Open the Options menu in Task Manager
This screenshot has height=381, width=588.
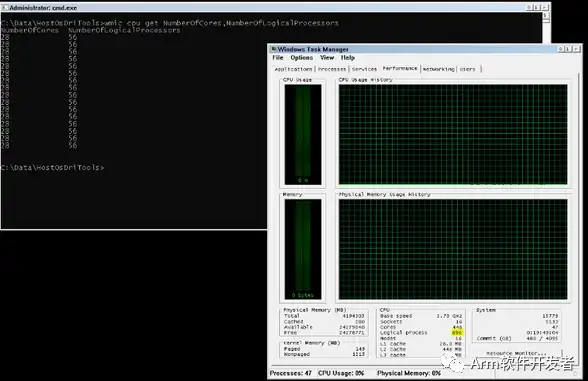pyautogui.click(x=302, y=58)
